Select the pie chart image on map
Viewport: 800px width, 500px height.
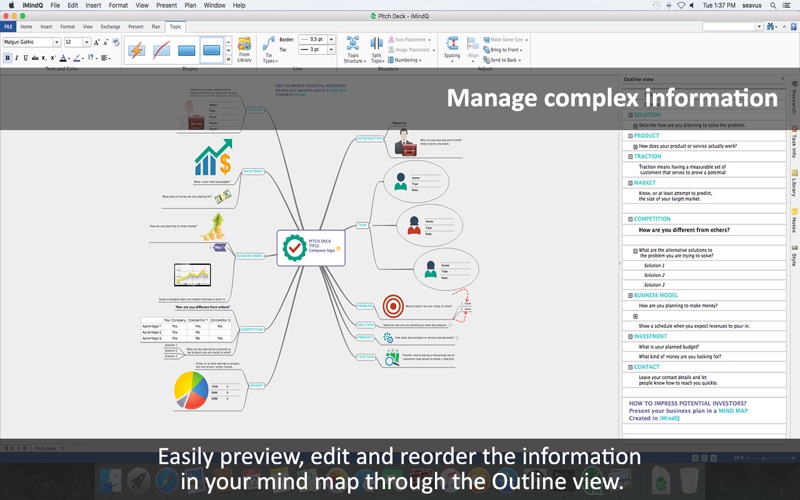point(191,390)
